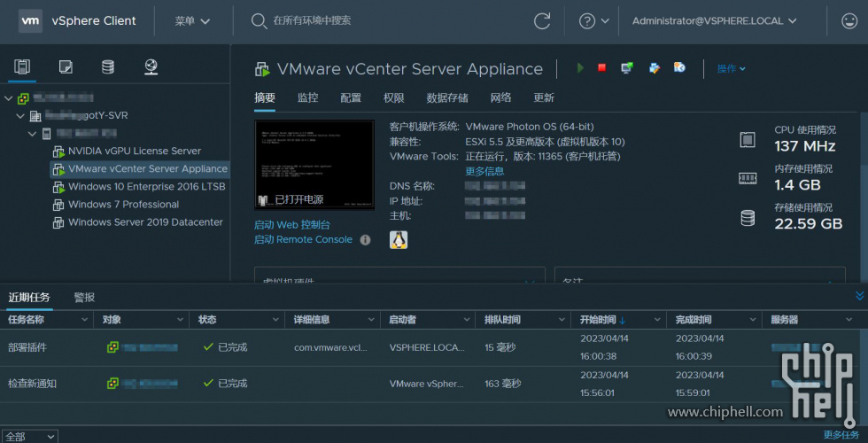Viewport: 868px width, 443px height.
Task: Power on the VM with green play icon
Action: point(580,67)
